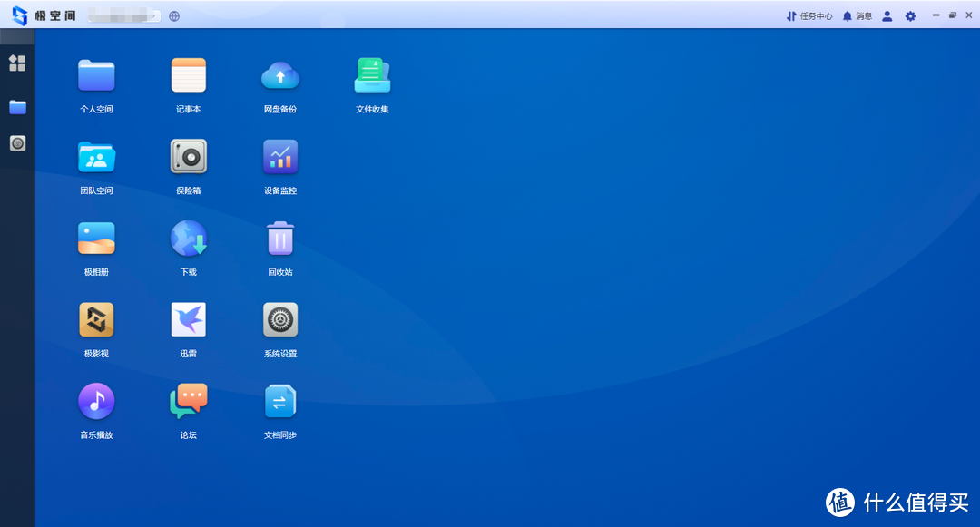Launch the 记事本 notepad app
Screen dimensions: 980x527
point(189,76)
